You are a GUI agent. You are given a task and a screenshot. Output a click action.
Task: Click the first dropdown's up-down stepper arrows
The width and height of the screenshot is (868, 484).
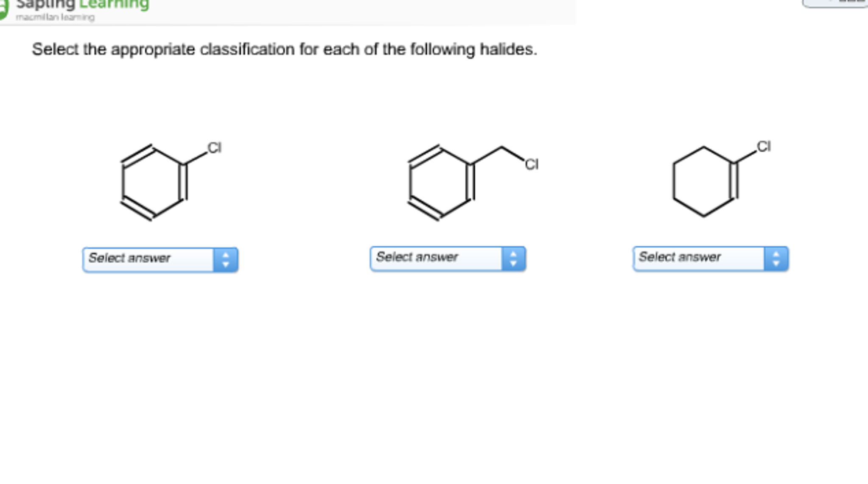click(226, 259)
